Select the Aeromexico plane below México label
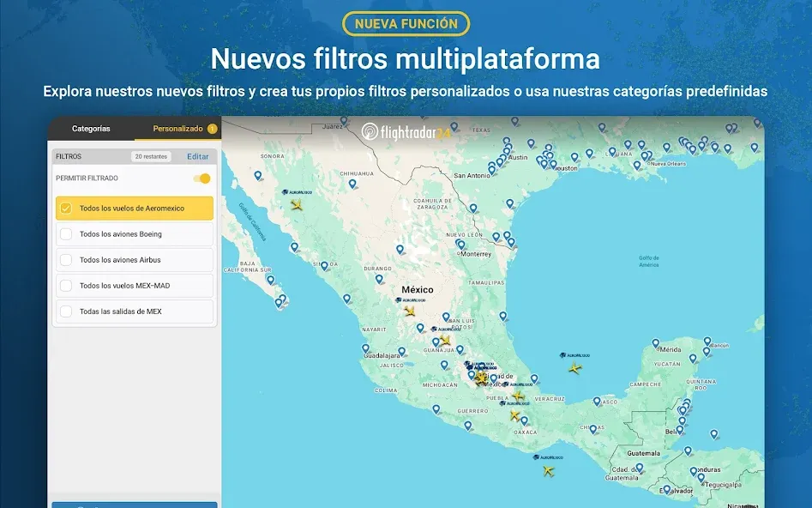This screenshot has height=508, width=812. click(410, 311)
